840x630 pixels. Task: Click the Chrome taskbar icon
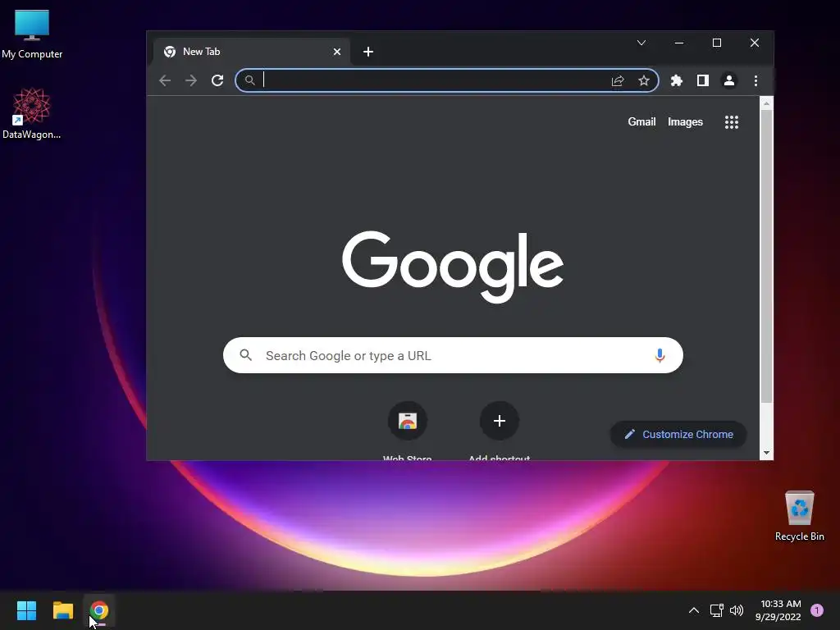point(99,610)
